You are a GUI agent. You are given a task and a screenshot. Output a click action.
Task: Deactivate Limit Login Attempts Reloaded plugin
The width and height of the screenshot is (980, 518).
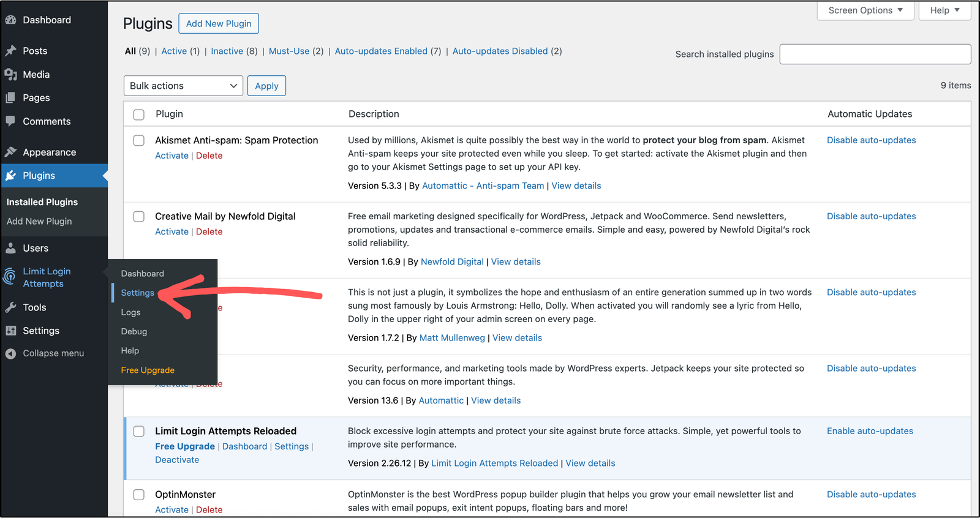[177, 460]
